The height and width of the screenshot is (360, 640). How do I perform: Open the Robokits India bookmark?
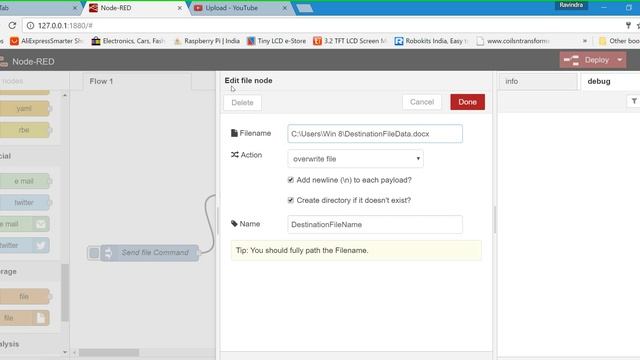[431, 41]
